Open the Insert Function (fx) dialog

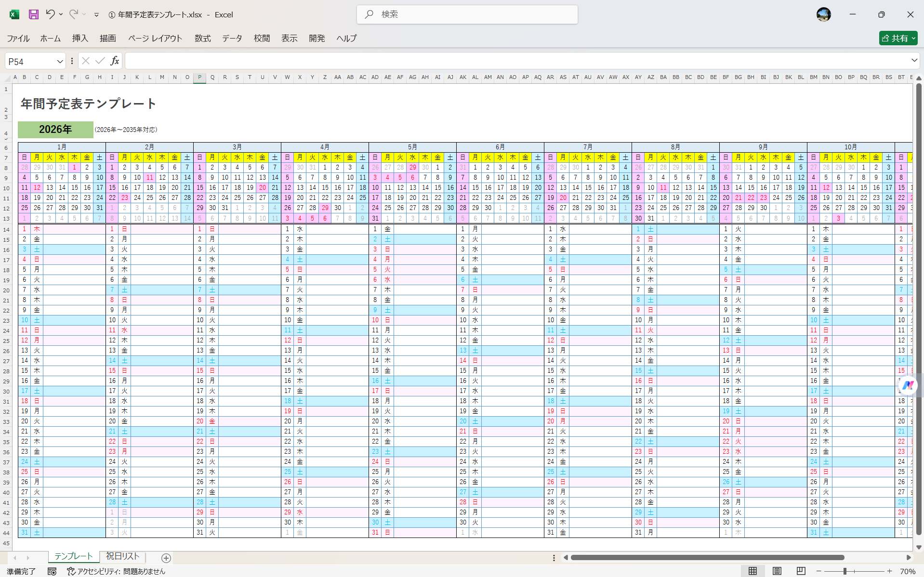[115, 61]
